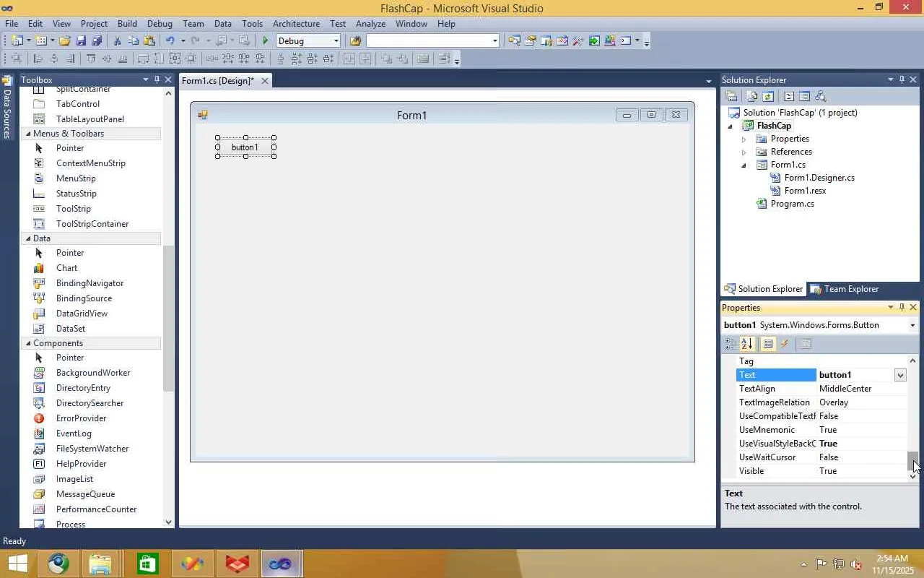924x578 pixels.
Task: Switch to the Team Explorer tab
Action: pyautogui.click(x=845, y=289)
